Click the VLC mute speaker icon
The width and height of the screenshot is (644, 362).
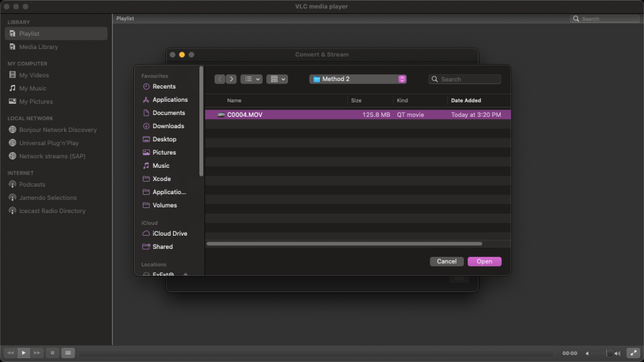click(588, 353)
